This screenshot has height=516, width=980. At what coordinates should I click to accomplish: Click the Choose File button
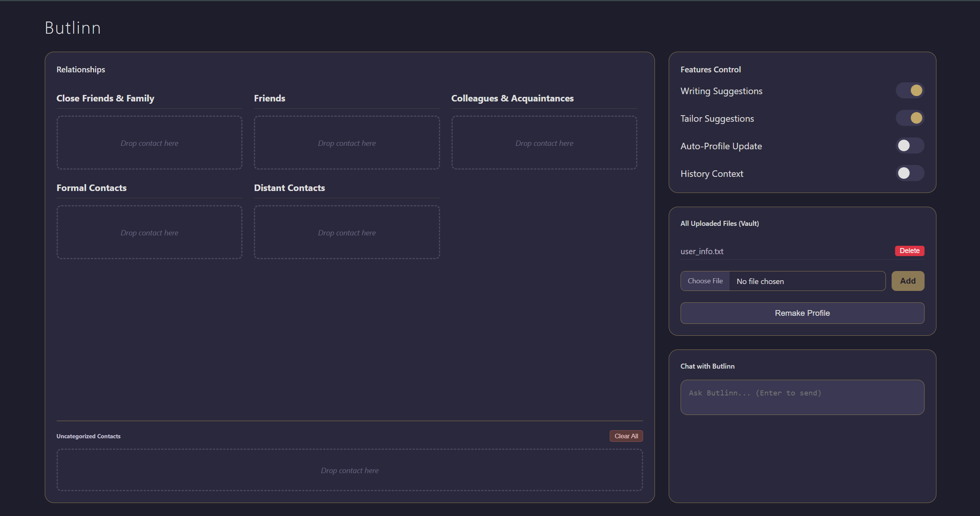705,281
